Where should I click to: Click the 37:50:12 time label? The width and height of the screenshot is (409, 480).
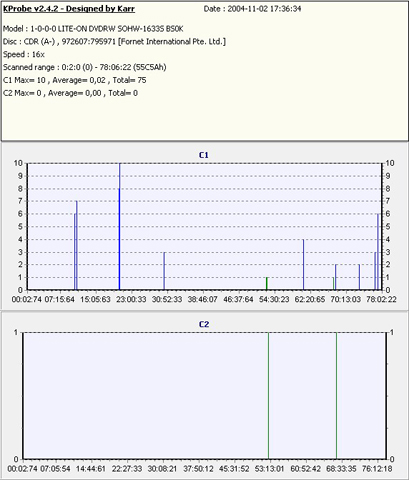198,469
